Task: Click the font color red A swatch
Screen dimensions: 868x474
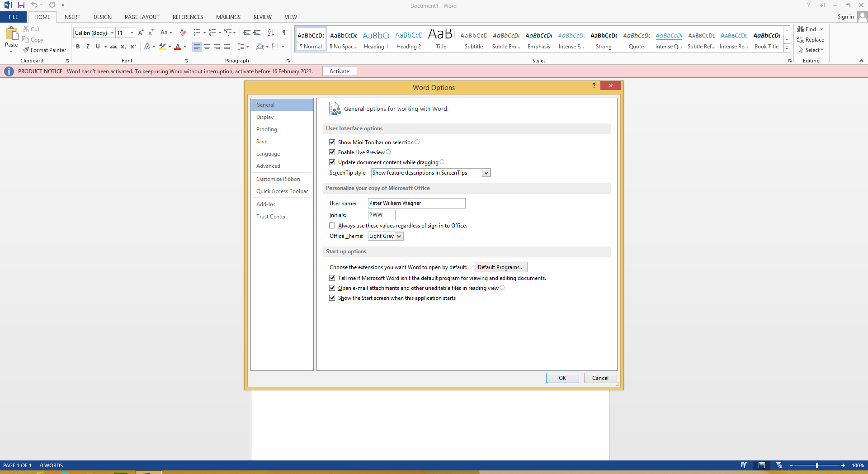Action: point(178,47)
